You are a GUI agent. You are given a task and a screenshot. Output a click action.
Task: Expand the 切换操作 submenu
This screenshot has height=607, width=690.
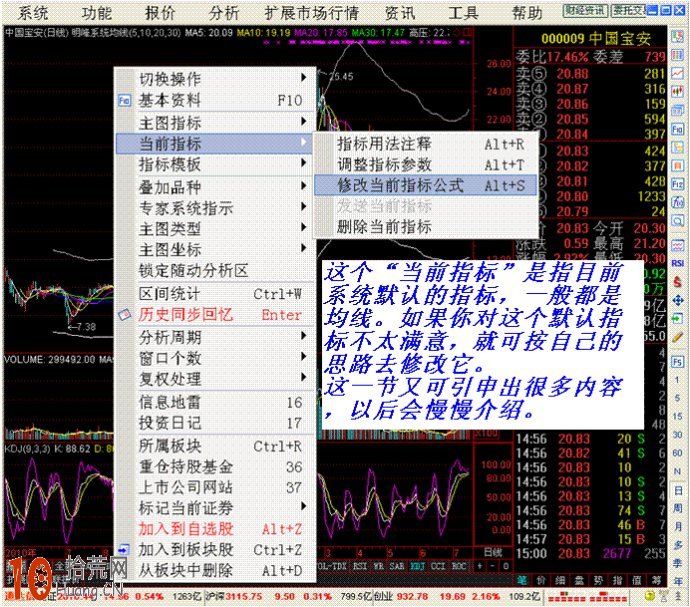(x=215, y=79)
